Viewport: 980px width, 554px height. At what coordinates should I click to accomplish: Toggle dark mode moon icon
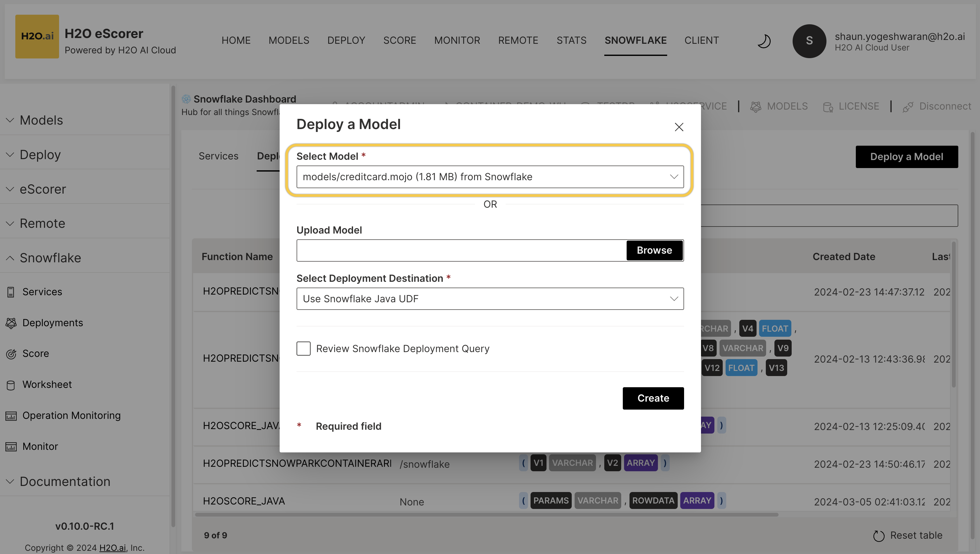point(764,41)
